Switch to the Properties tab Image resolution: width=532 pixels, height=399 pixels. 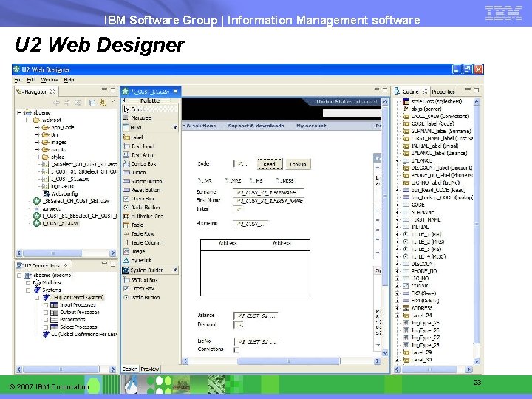[x=443, y=92]
